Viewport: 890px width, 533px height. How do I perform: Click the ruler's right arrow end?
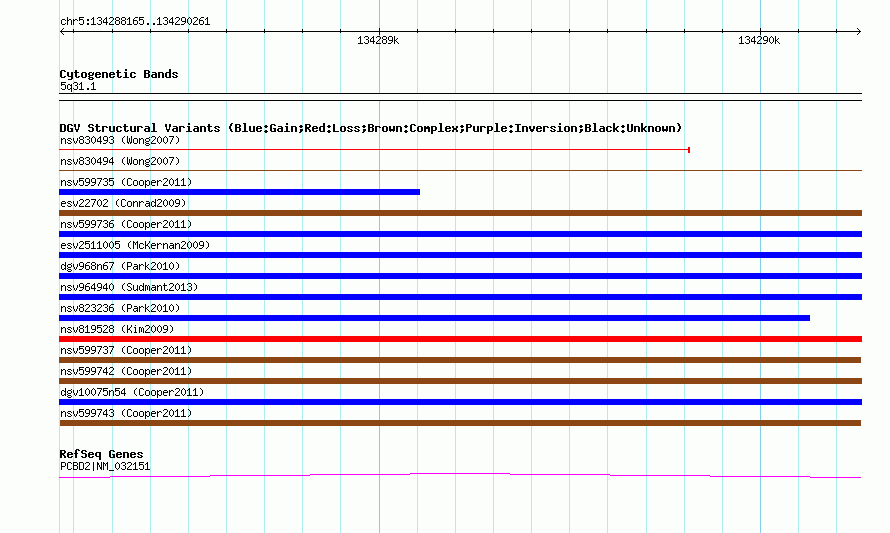(x=858, y=32)
